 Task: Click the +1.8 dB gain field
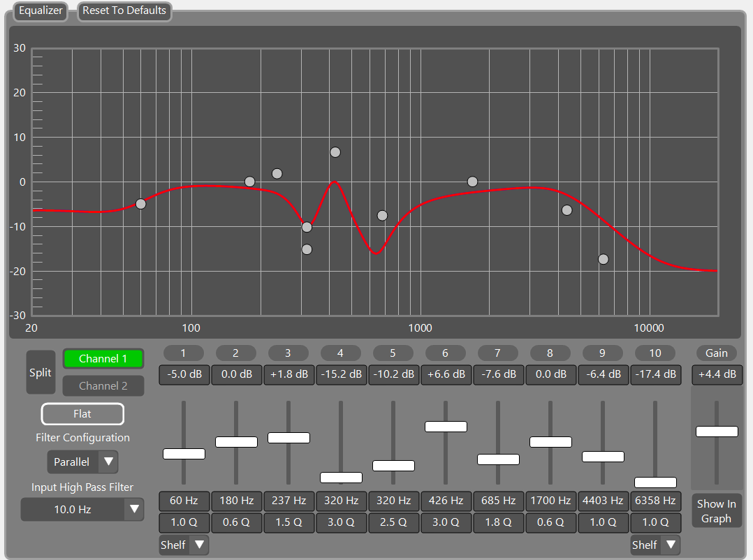tap(289, 374)
